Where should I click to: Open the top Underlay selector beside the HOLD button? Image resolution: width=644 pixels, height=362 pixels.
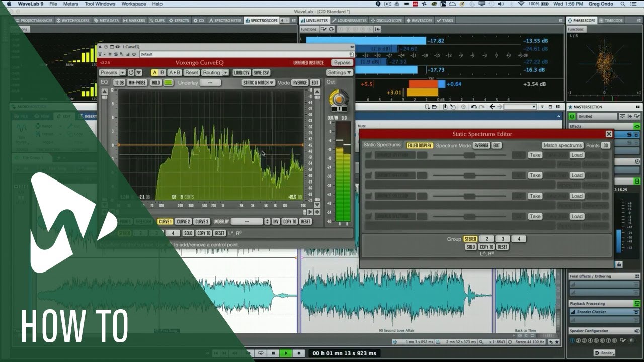pyautogui.click(x=210, y=82)
